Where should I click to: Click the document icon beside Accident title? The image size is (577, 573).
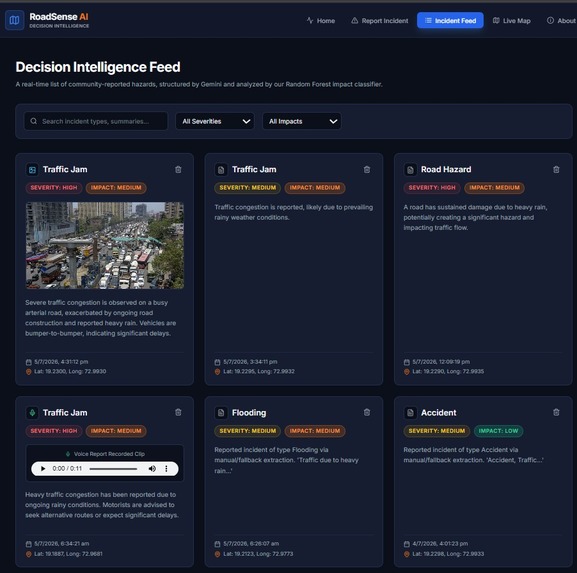(410, 413)
